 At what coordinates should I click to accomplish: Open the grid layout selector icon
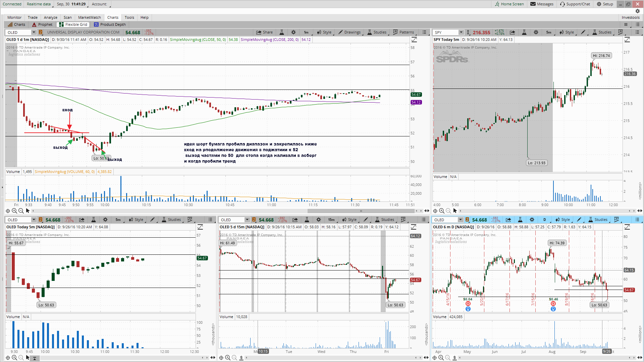pos(626,24)
